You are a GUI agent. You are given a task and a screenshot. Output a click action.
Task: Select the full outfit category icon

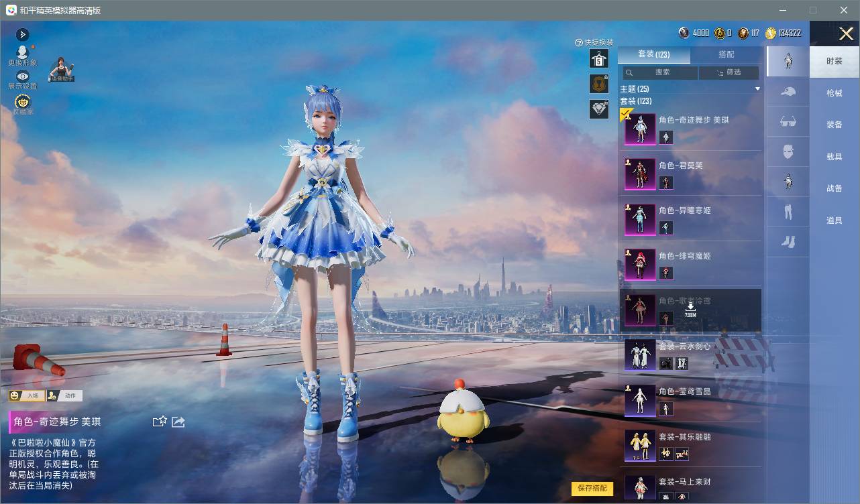click(788, 61)
